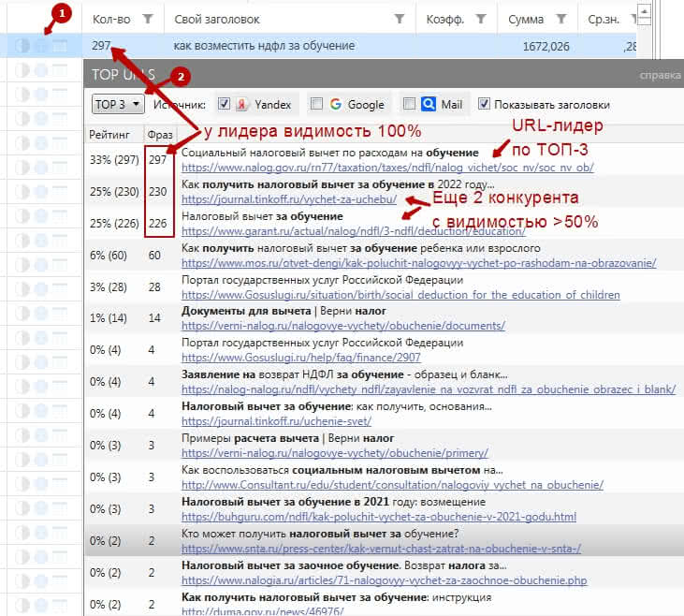Click the Свой заголовок column header
The image size is (684, 616).
(217, 20)
